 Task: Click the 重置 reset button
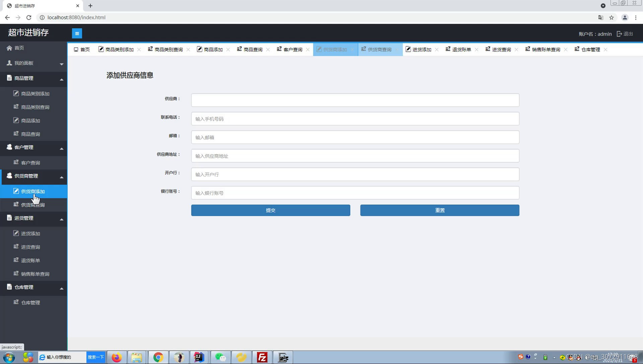[439, 210]
